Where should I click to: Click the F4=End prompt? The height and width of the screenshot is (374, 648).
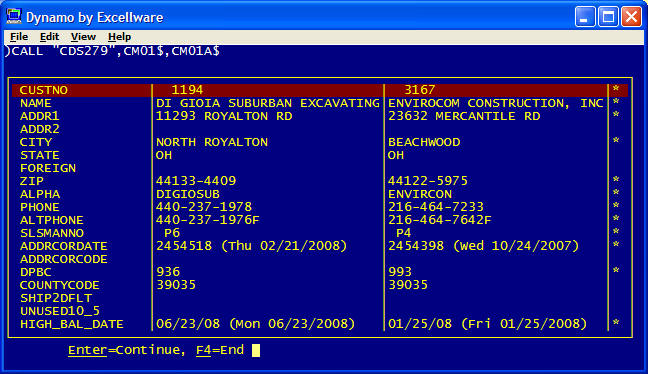click(220, 350)
